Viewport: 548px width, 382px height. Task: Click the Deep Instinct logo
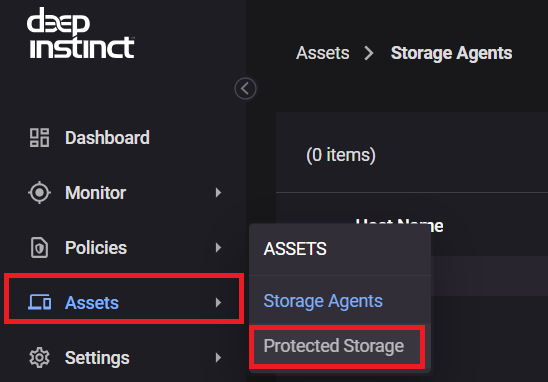[x=81, y=33]
